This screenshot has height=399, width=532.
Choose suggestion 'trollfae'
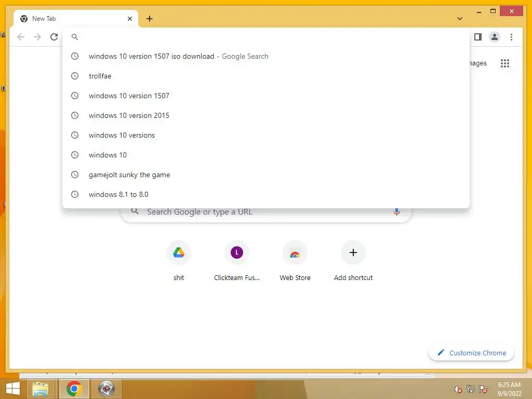266,76
